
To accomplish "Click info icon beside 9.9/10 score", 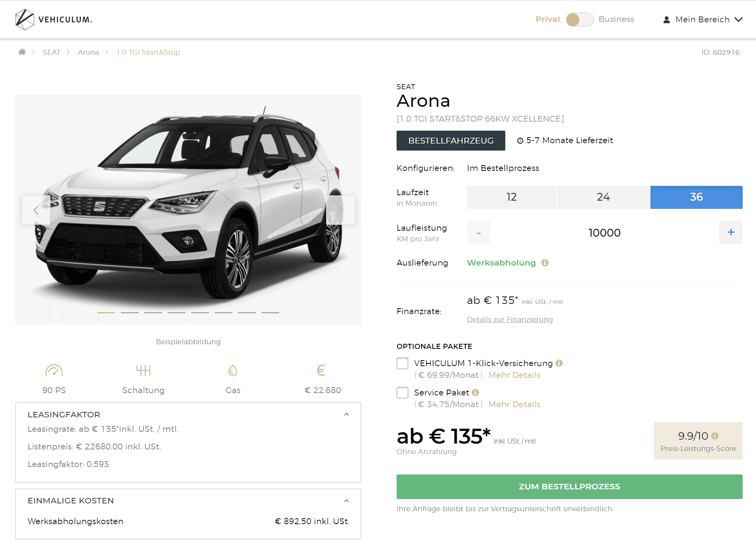I will pos(715,436).
